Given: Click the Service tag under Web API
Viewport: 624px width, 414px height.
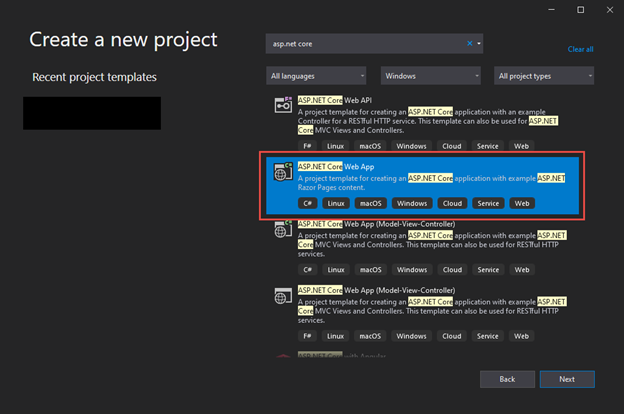Looking at the screenshot, I should tap(488, 146).
